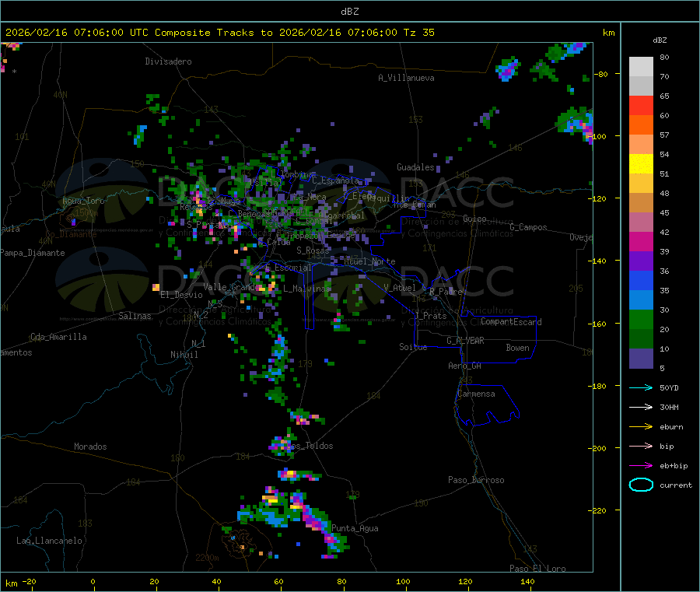Image resolution: width=700 pixels, height=592 pixels.
Task: Click the 'CompartEscard' map label
Action: (511, 321)
